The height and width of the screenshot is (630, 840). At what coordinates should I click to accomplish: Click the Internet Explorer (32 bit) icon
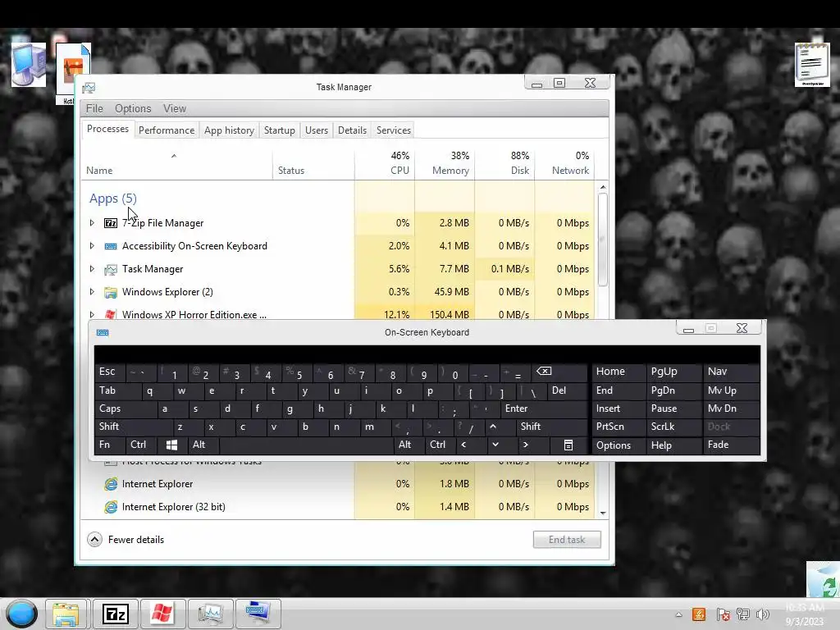tap(111, 507)
